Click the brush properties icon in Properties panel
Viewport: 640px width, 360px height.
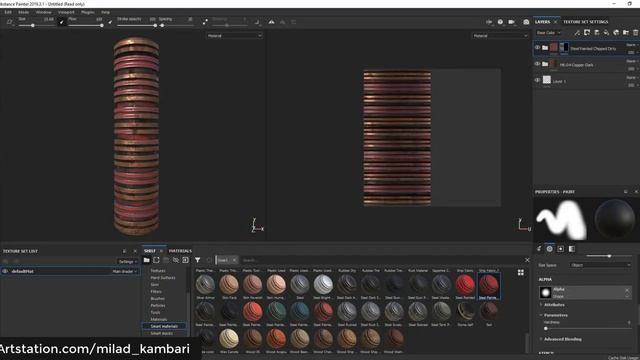(x=539, y=249)
